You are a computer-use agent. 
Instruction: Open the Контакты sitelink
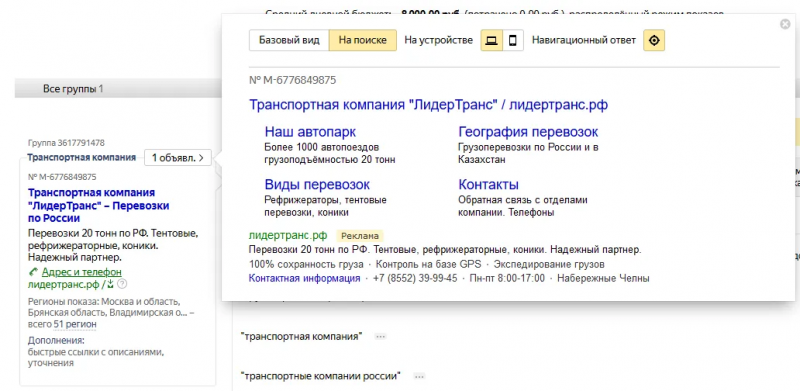point(488,184)
